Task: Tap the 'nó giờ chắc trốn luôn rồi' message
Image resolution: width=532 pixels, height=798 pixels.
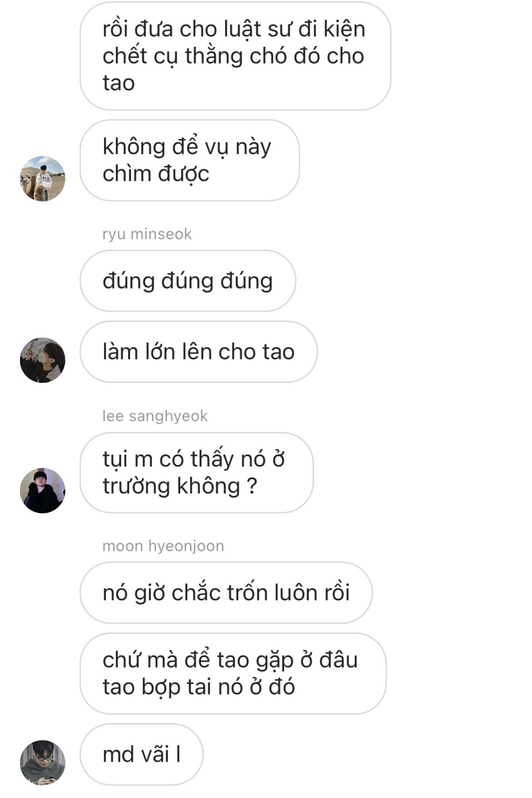Action: pos(226,592)
